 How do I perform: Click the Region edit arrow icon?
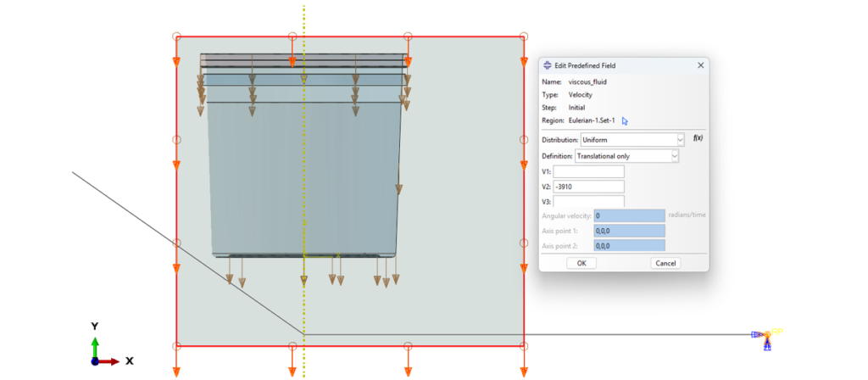625,121
